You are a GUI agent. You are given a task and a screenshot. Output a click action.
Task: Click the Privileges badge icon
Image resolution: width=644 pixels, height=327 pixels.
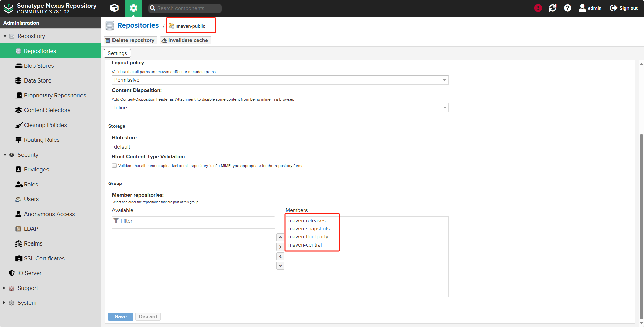19,169
